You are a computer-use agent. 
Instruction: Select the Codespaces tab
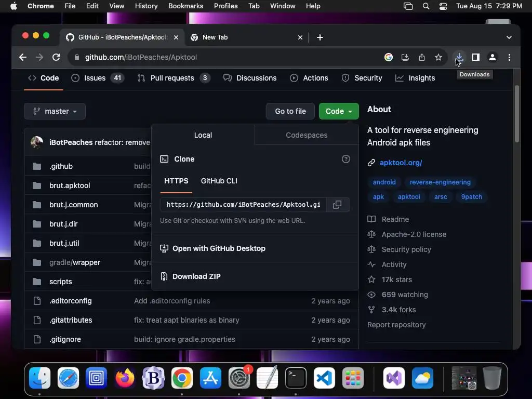307,135
